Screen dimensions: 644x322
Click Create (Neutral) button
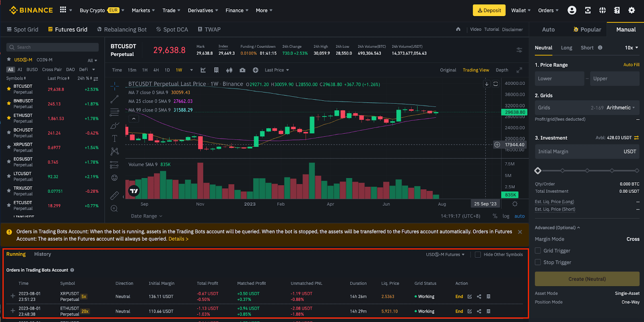587,279
